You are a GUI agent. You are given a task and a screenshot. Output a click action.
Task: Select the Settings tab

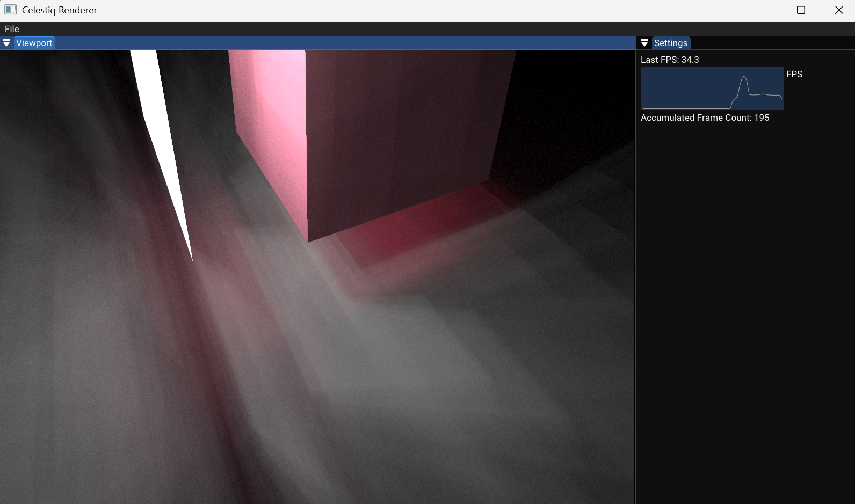click(x=670, y=43)
